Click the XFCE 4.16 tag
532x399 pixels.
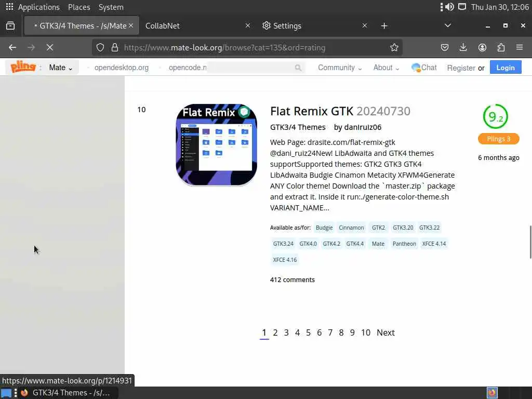point(285,260)
